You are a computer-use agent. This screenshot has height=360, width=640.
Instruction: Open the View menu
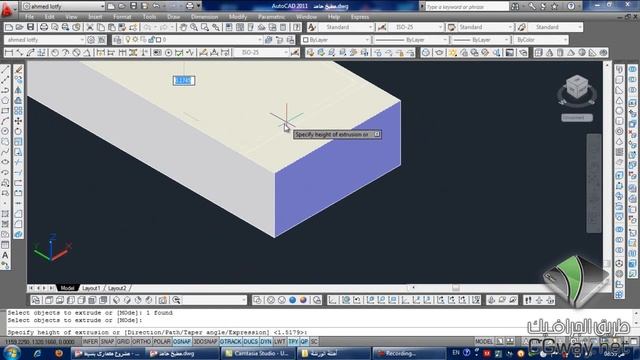pos(71,17)
